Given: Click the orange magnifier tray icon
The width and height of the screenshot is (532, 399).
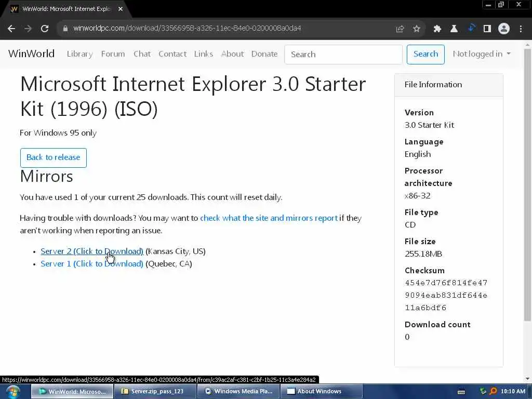Looking at the screenshot, I should 493,392.
